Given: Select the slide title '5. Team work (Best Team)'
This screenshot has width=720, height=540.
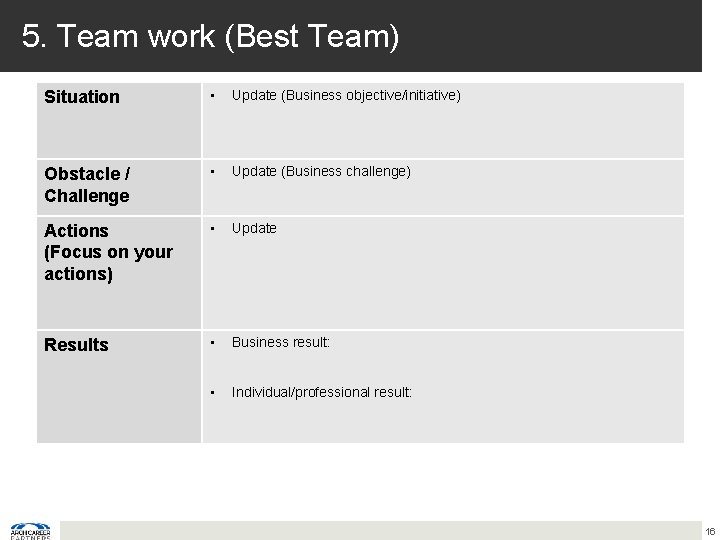Looking at the screenshot, I should (210, 37).
